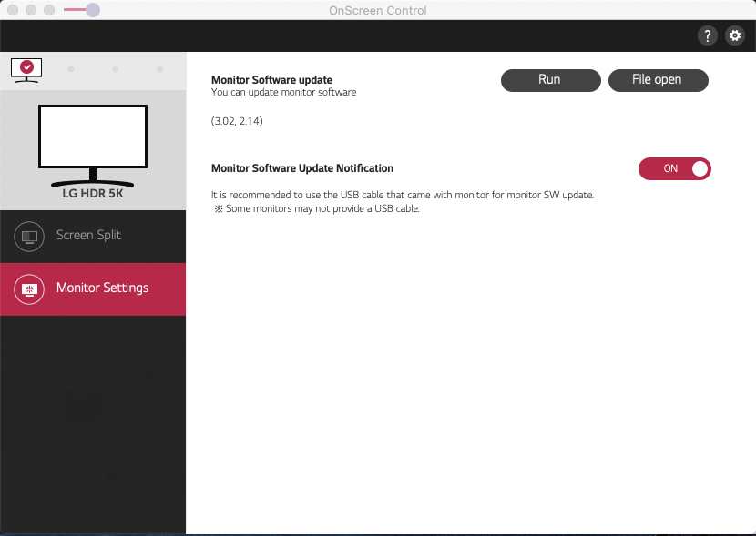Screen dimensions: 756x536
Task: Open the settings gear icon
Action: click(x=735, y=35)
